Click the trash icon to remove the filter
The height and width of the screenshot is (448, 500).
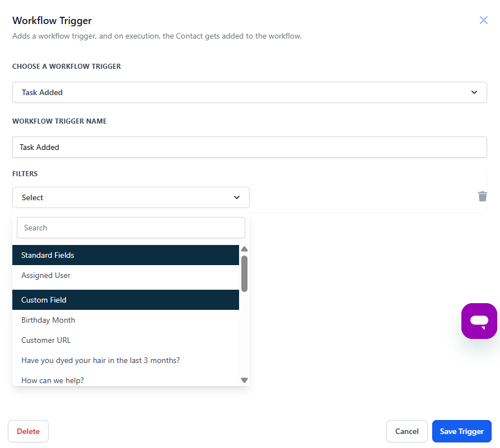pyautogui.click(x=483, y=196)
